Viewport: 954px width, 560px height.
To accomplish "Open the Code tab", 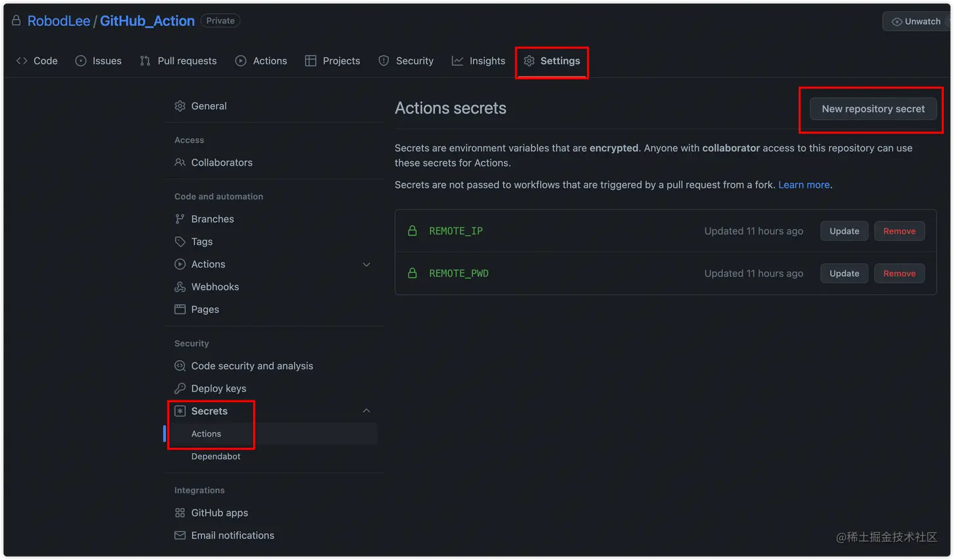I will click(x=37, y=61).
